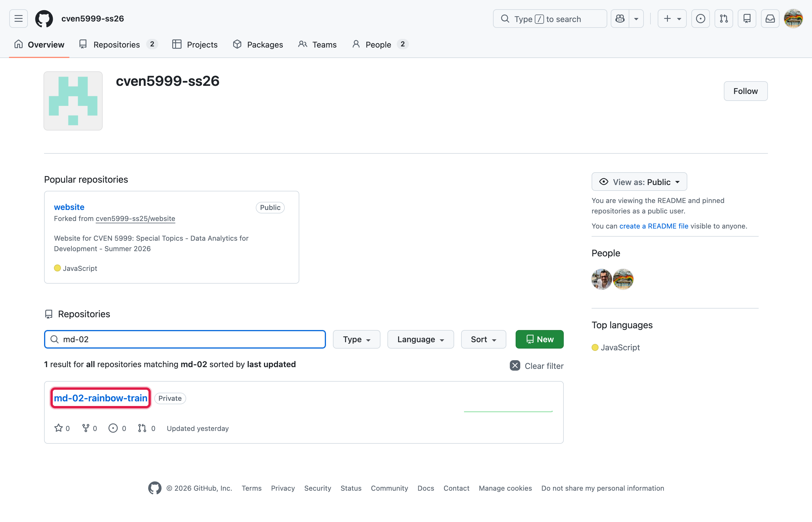This screenshot has width=812, height=522.
Task: Click create a README file link
Action: [654, 226]
